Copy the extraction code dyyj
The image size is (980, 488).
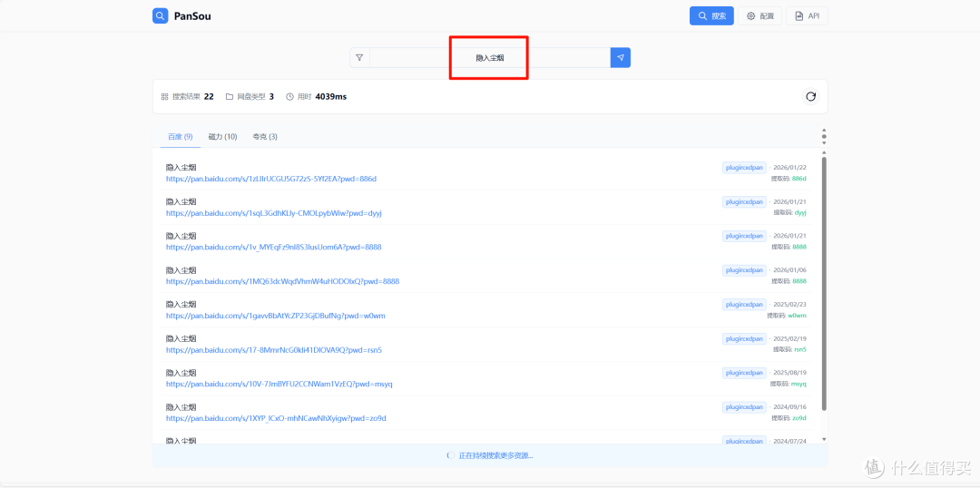[x=800, y=213]
